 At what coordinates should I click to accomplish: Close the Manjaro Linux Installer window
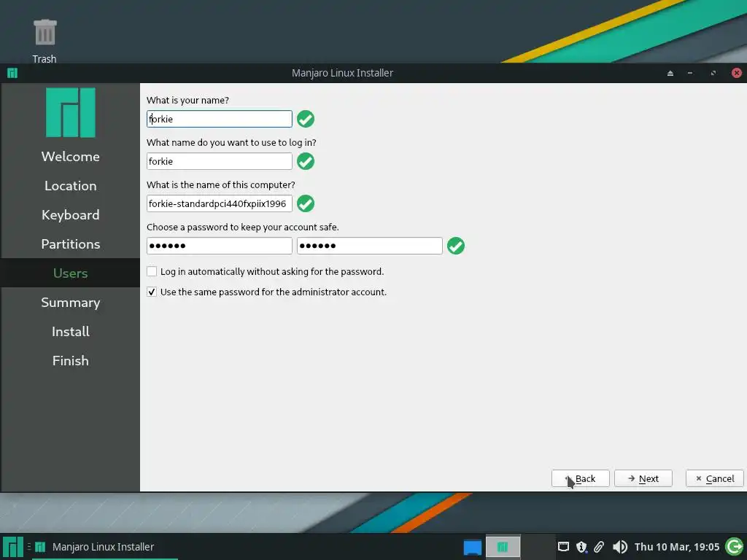(737, 73)
